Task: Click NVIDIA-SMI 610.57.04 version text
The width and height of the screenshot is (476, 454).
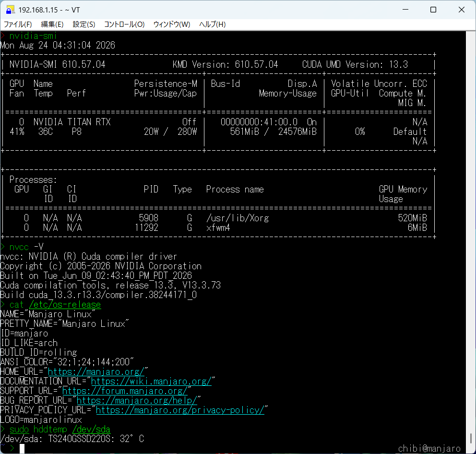Action: pyautogui.click(x=58, y=64)
